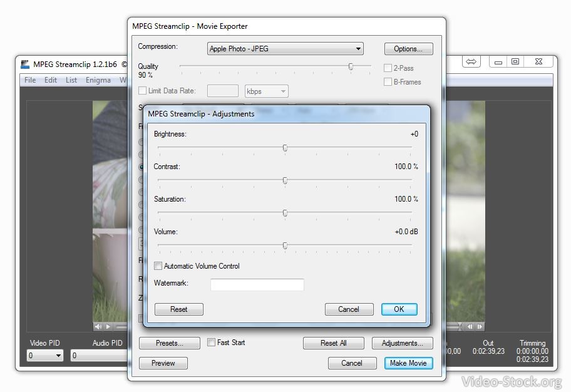Open the List menu in main window
This screenshot has width=571, height=392.
[71, 80]
